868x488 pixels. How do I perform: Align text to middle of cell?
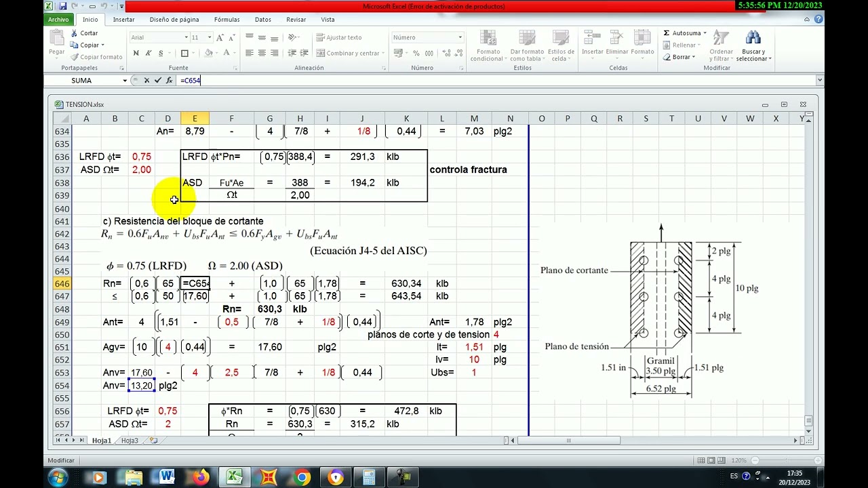pos(262,37)
